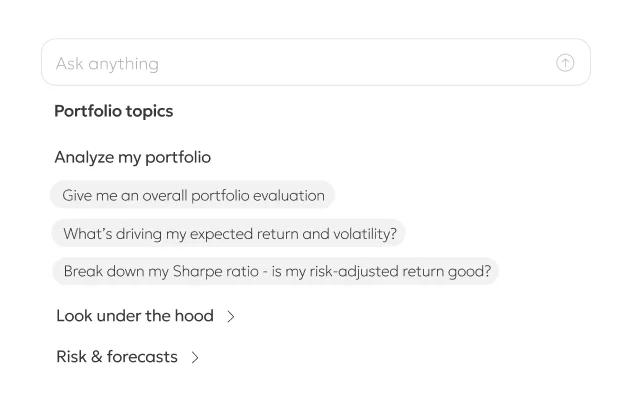Viewport: 632px width, 409px height.
Task: Click the overall portfolio evaluation chip
Action: 193,195
